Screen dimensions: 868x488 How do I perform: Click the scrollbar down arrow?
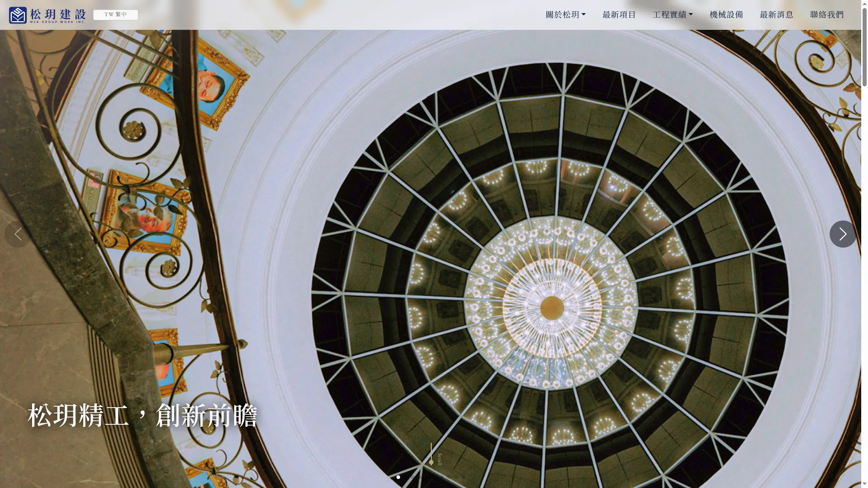864,484
